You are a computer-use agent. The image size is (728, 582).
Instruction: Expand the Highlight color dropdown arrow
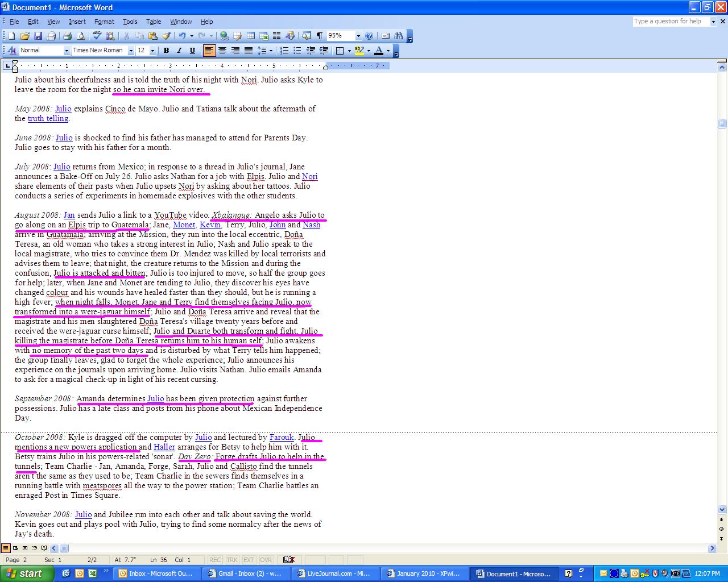pos(369,51)
